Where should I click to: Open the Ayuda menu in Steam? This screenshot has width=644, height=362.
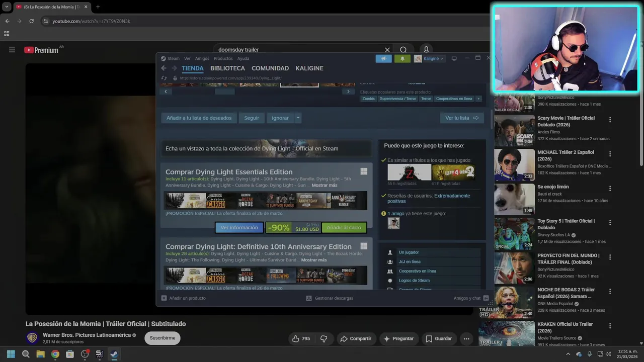[243, 58]
